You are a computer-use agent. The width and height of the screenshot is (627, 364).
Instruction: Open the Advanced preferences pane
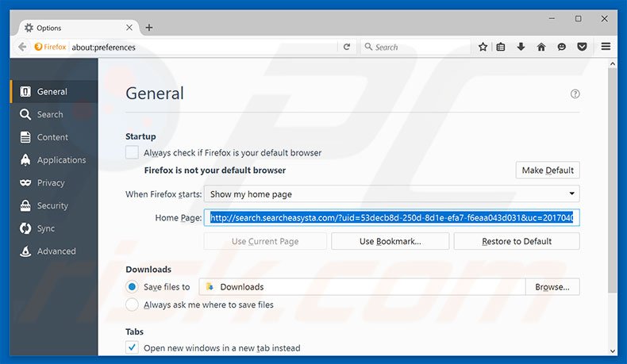[54, 251]
